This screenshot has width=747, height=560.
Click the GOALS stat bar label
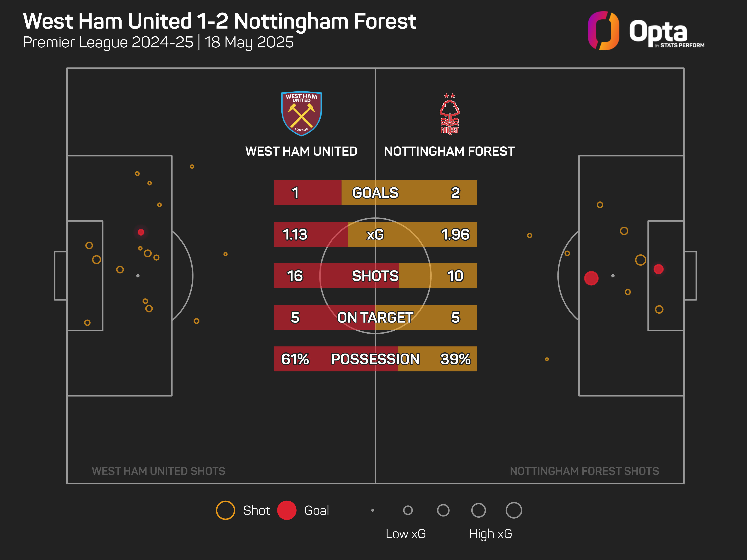[375, 193]
